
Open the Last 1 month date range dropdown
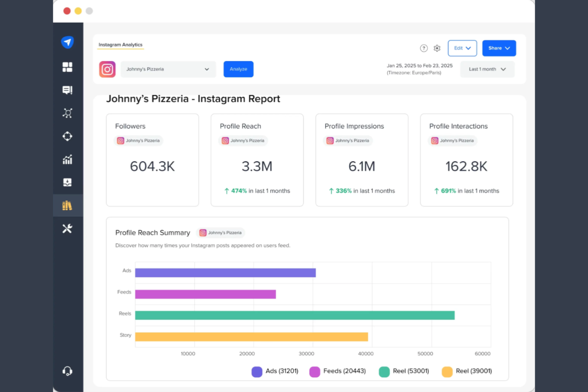[487, 69]
